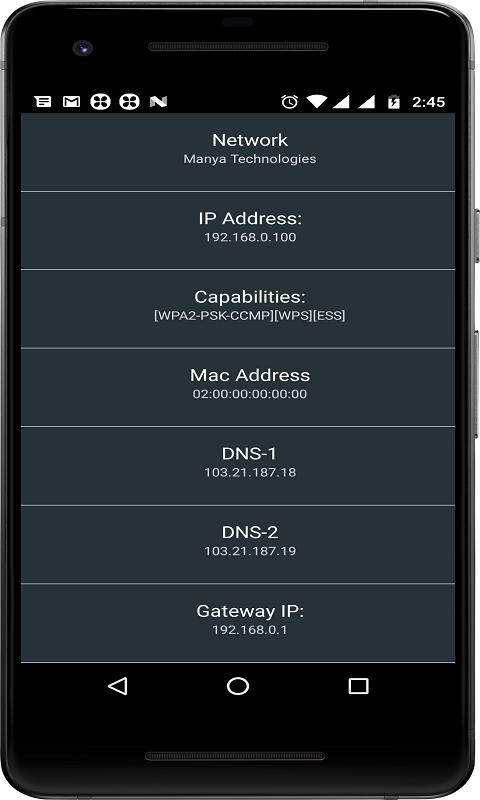Image resolution: width=480 pixels, height=800 pixels.
Task: Tap the home circle button
Action: point(238,686)
